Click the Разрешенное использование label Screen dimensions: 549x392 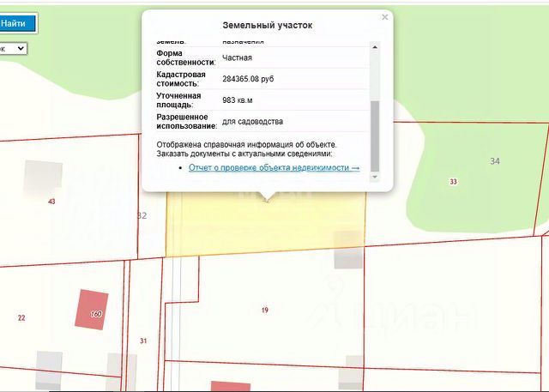pyautogui.click(x=187, y=122)
